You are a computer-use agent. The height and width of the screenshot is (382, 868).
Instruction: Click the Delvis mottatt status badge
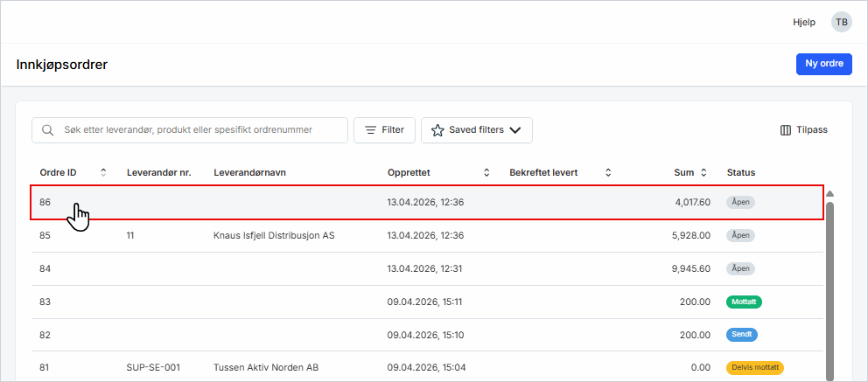click(x=754, y=367)
